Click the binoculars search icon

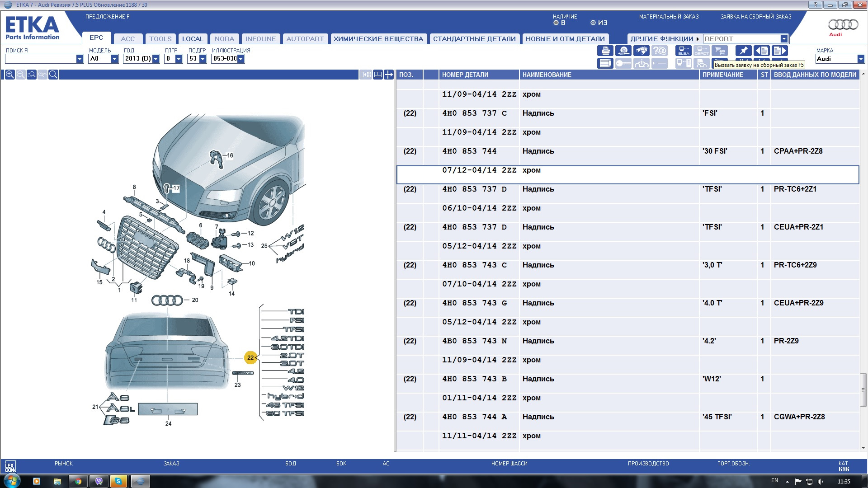tap(642, 51)
